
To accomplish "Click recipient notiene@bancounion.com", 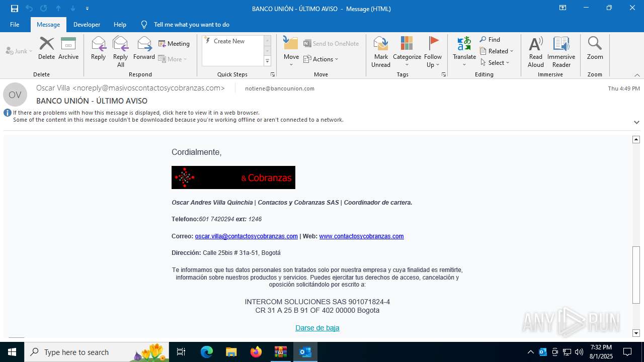I will tap(280, 88).
